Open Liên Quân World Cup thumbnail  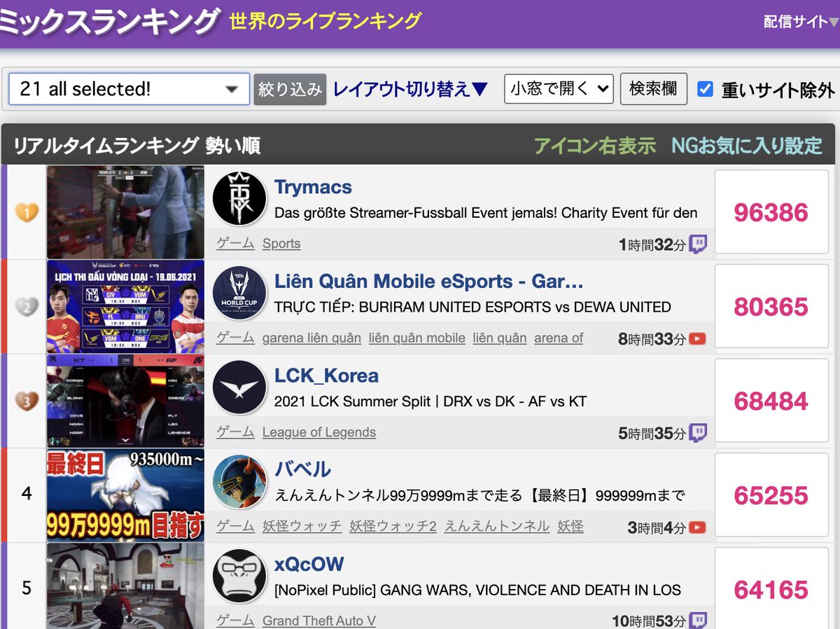click(126, 307)
